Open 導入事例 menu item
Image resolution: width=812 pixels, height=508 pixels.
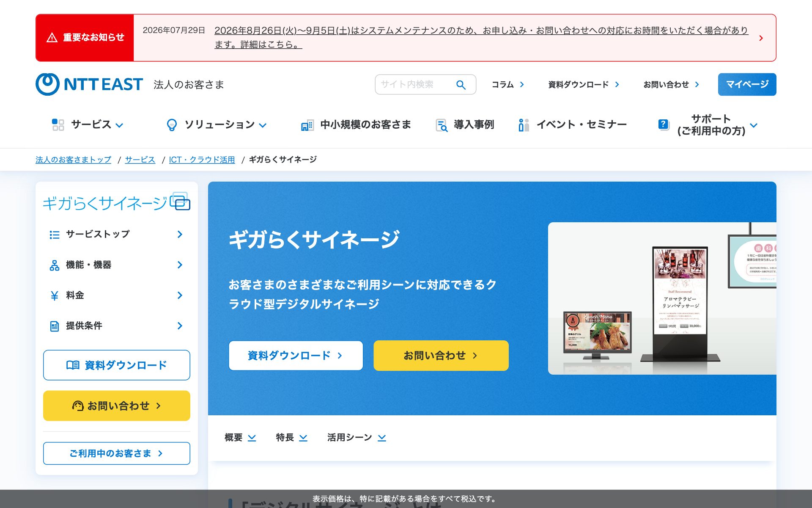pyautogui.click(x=465, y=124)
